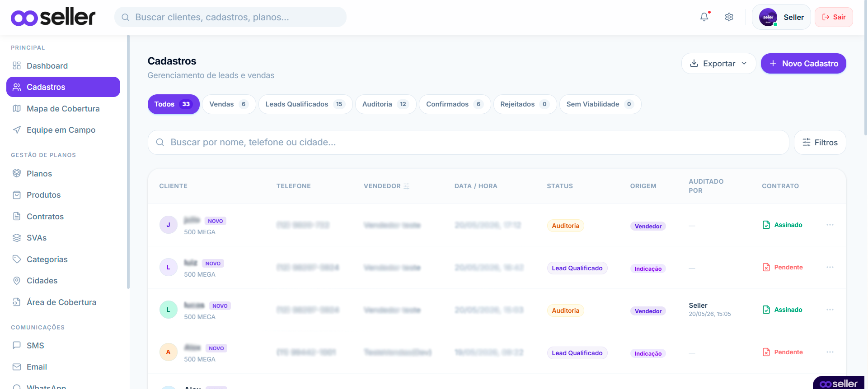This screenshot has height=389, width=868.
Task: Click Auditoria status badge in first row
Action: (565, 226)
